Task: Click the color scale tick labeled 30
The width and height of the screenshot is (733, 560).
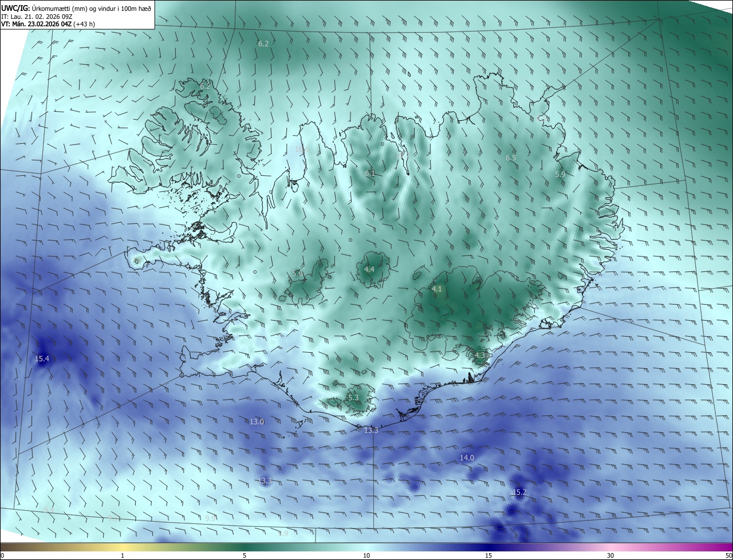Action: (x=610, y=556)
